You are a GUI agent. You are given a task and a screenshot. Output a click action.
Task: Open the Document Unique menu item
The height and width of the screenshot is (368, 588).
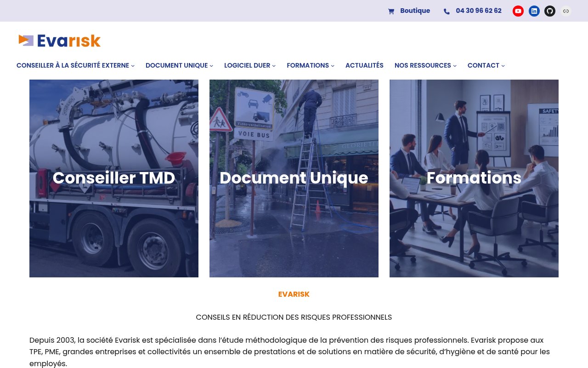point(176,65)
